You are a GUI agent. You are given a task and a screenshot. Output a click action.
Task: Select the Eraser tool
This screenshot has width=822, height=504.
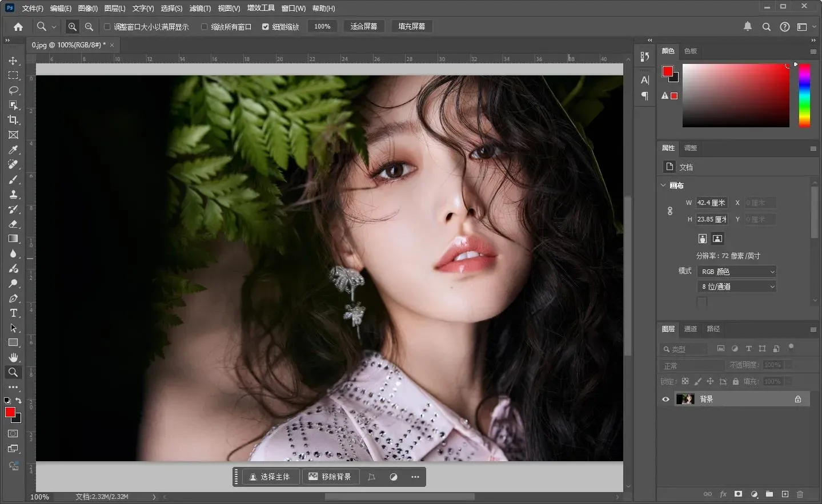[x=13, y=224]
